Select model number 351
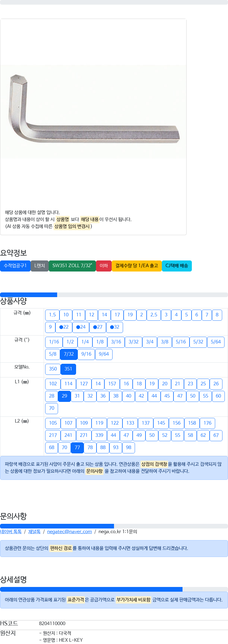This screenshot has height=644, width=228. (x=68, y=369)
